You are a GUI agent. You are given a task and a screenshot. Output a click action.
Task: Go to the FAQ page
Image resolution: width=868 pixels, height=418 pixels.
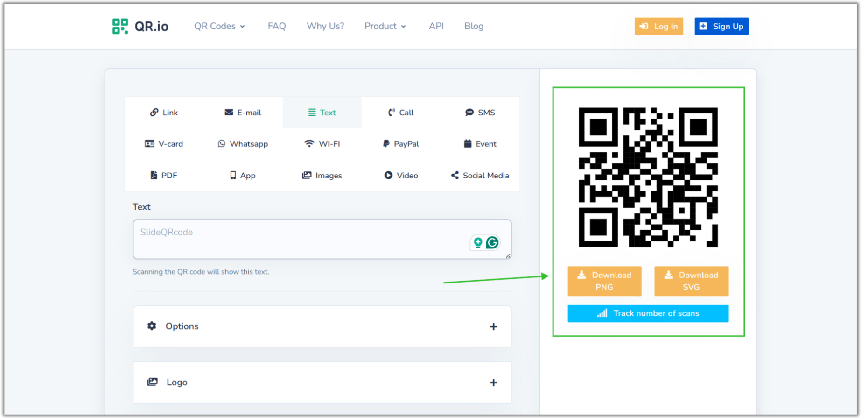[277, 26]
